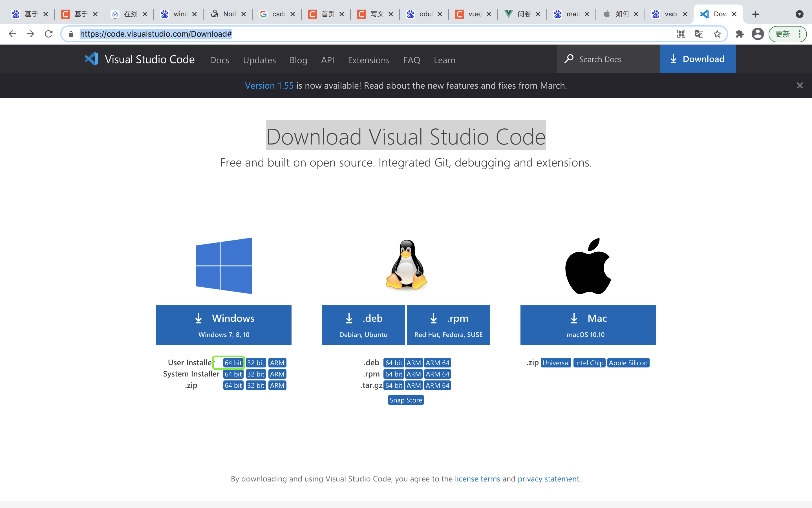The height and width of the screenshot is (508, 812).
Task: Click the browser back arrow
Action: coord(12,34)
